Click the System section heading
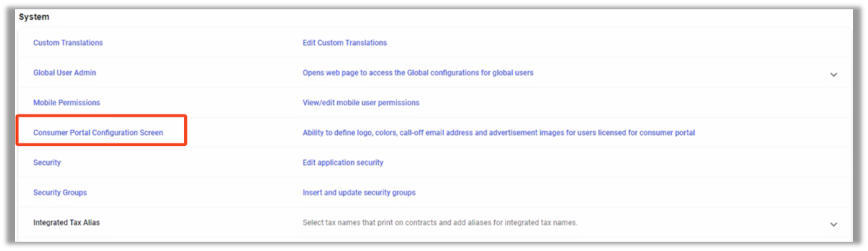Image resolution: width=868 pixels, height=251 pixels. 34,17
